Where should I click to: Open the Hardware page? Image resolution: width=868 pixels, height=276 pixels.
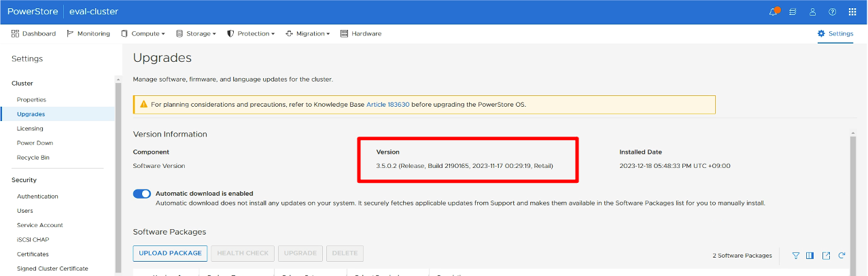pyautogui.click(x=361, y=33)
